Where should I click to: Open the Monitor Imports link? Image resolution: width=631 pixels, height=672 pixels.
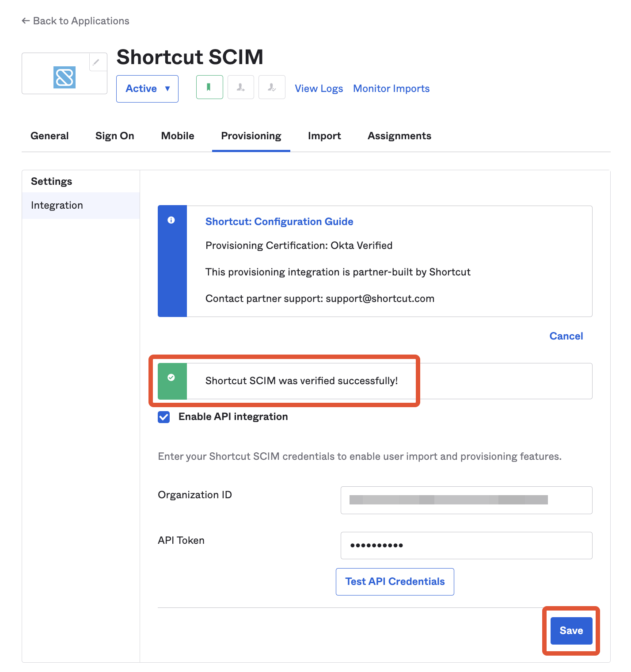[392, 89]
